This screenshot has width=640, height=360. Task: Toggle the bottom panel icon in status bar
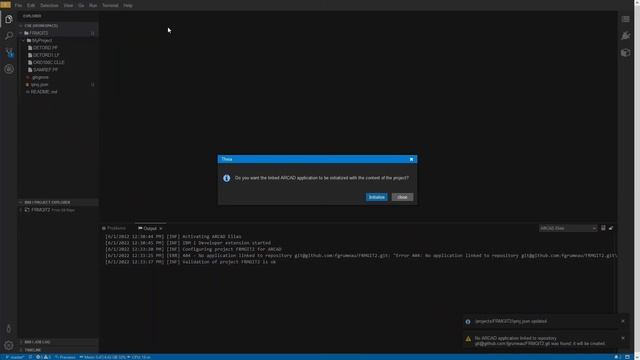point(628,357)
